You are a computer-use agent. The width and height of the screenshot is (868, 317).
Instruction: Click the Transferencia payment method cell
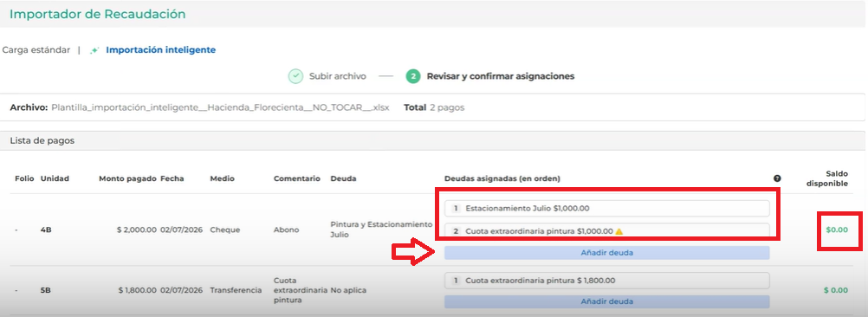236,290
